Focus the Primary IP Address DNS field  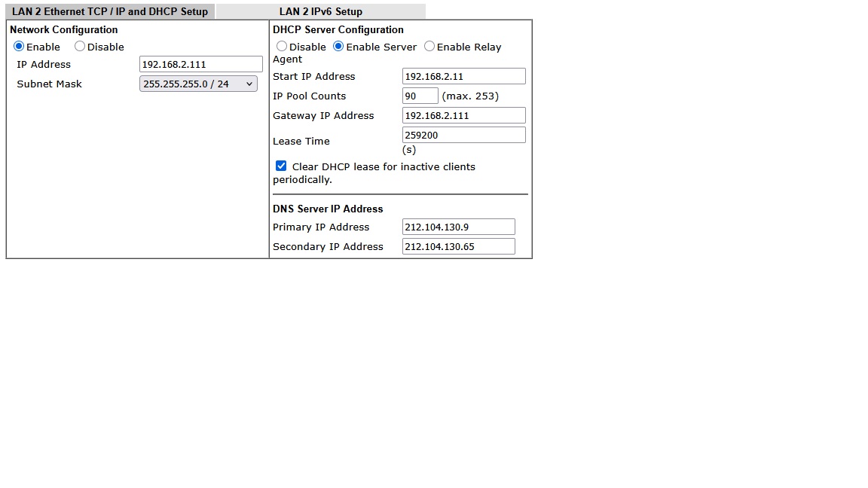458,227
